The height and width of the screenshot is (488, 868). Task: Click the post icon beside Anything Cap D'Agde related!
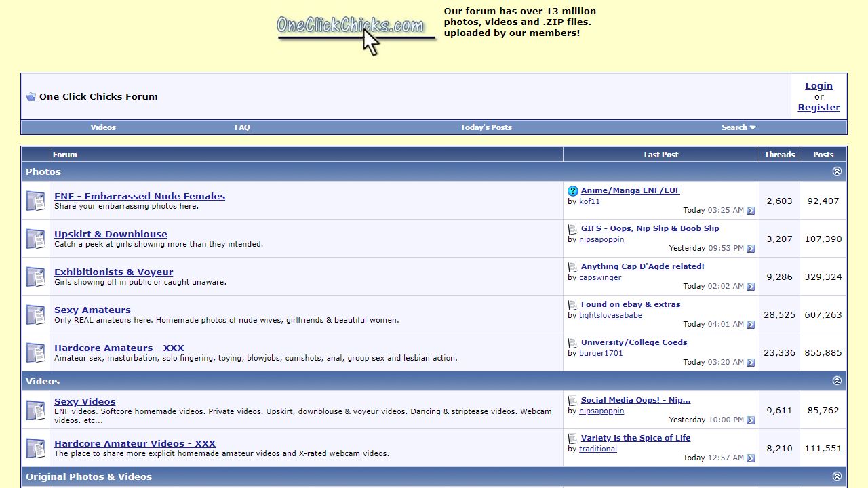point(573,267)
